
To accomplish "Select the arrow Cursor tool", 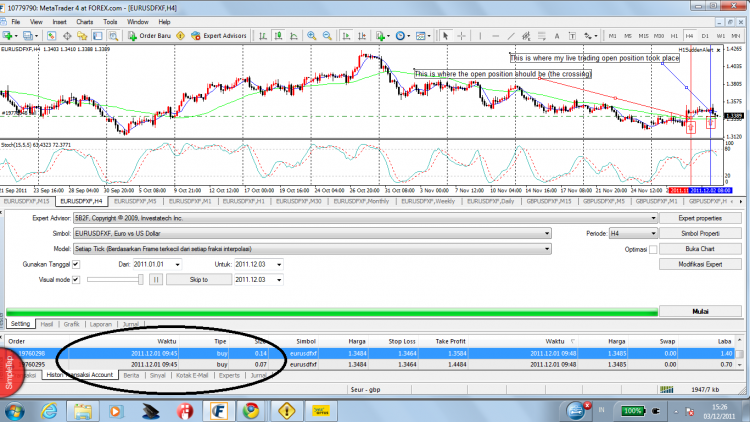I will click(x=446, y=36).
